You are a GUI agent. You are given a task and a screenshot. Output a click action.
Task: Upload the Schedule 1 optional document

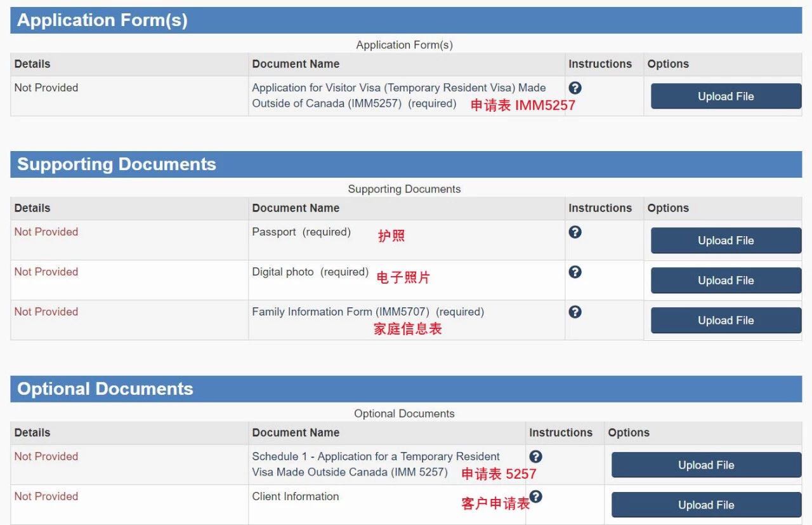[706, 465]
